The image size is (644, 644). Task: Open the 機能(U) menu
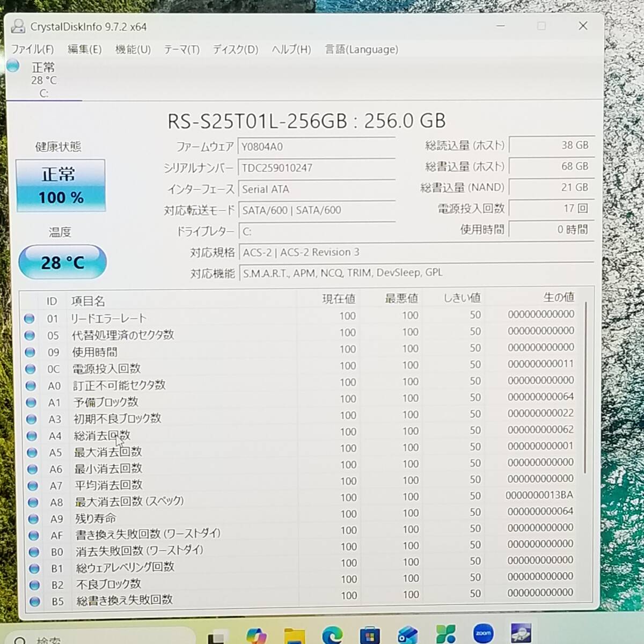[133, 49]
